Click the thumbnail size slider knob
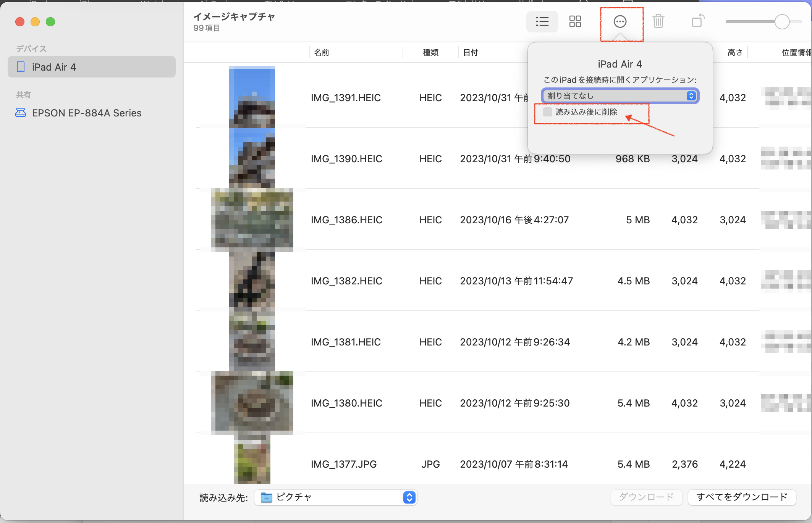The width and height of the screenshot is (812, 523). click(782, 22)
